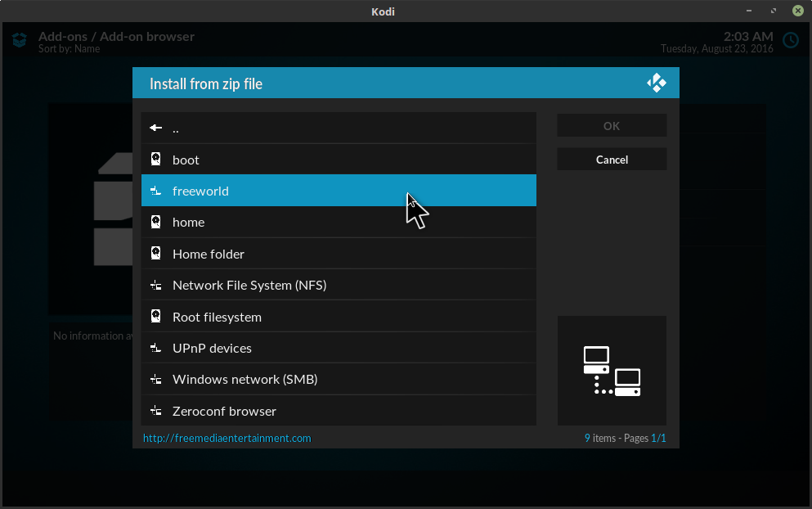Cancel the Install from zip file dialog
812x509 pixels.
point(612,160)
